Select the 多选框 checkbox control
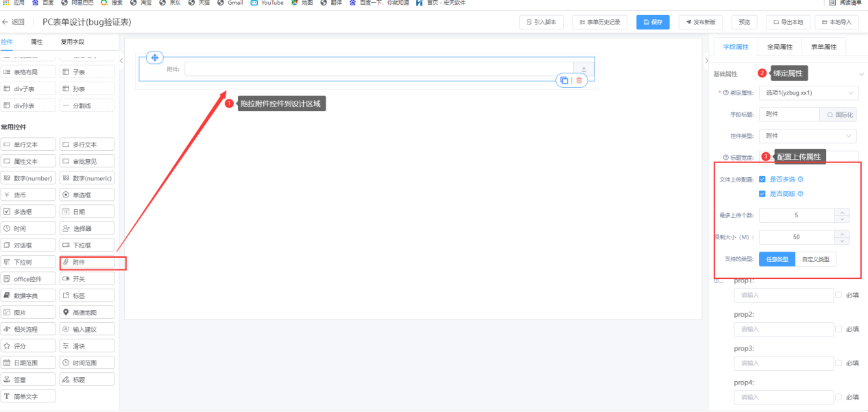 pos(28,211)
